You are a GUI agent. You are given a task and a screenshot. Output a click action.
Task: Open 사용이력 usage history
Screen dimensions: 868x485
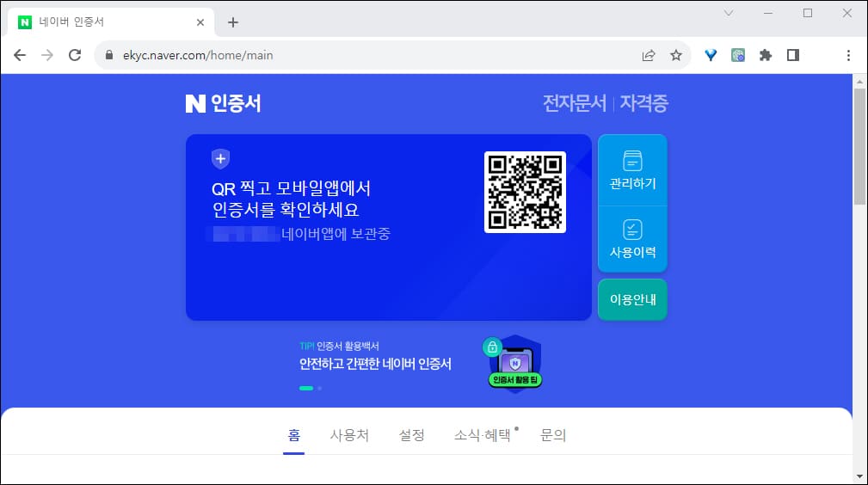632,239
